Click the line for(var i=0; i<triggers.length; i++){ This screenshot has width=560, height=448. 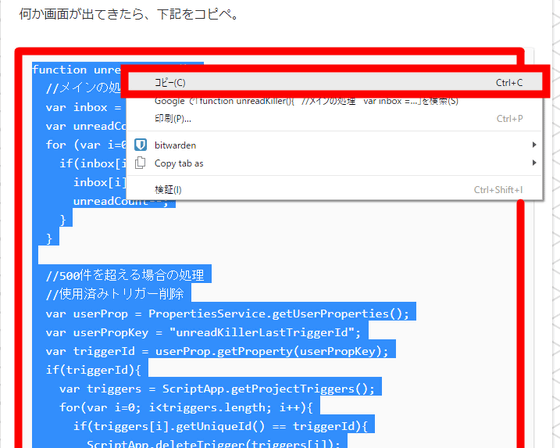click(x=186, y=407)
